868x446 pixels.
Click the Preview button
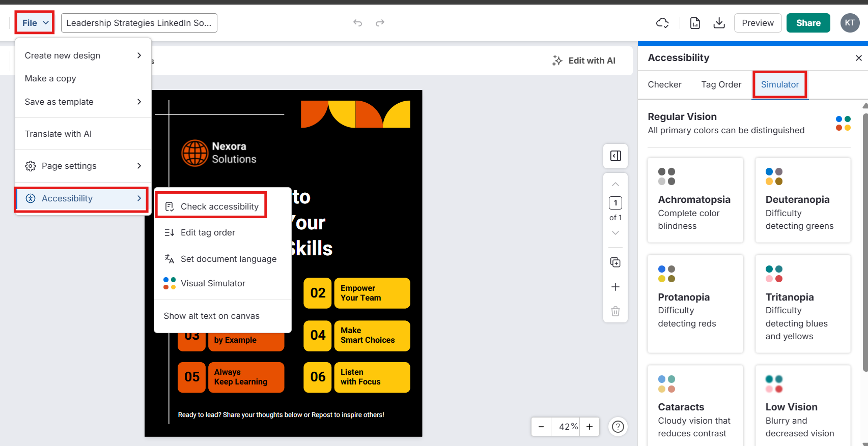click(x=758, y=23)
